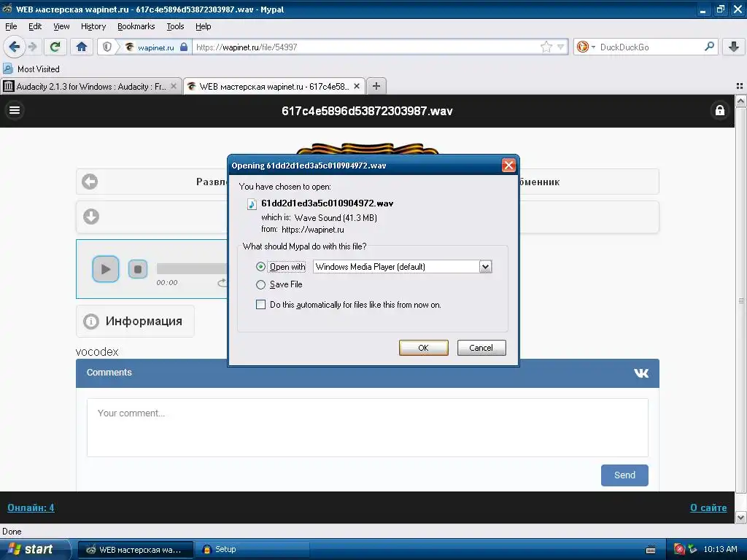This screenshot has height=560, width=747.
Task: Click the looping arrow icon in player
Action: [222, 283]
